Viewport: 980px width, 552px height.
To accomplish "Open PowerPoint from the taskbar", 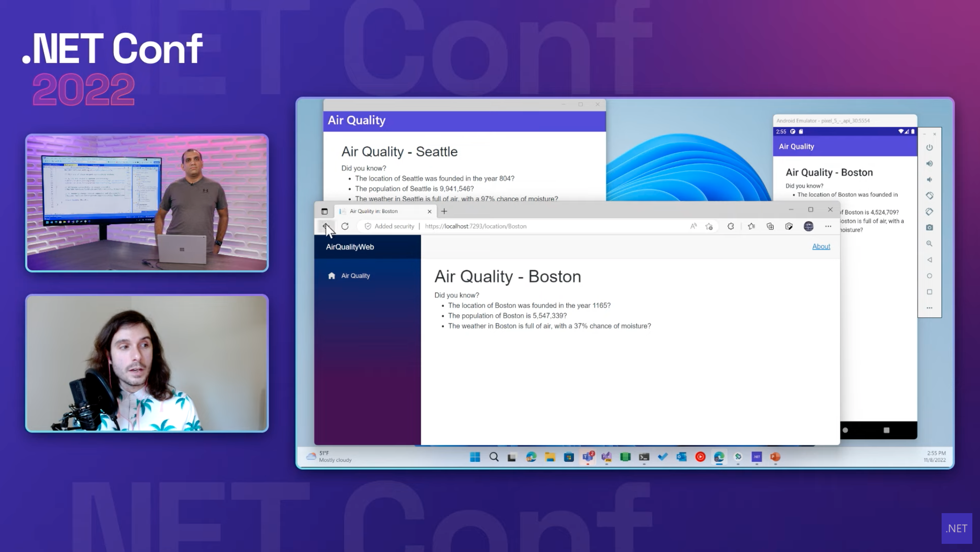I will 775,457.
